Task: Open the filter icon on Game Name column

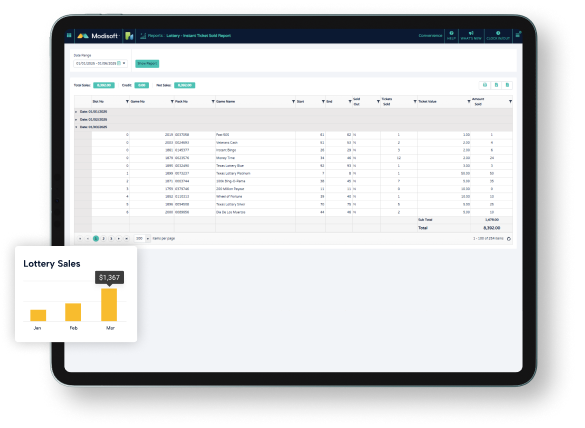Action: tap(293, 101)
